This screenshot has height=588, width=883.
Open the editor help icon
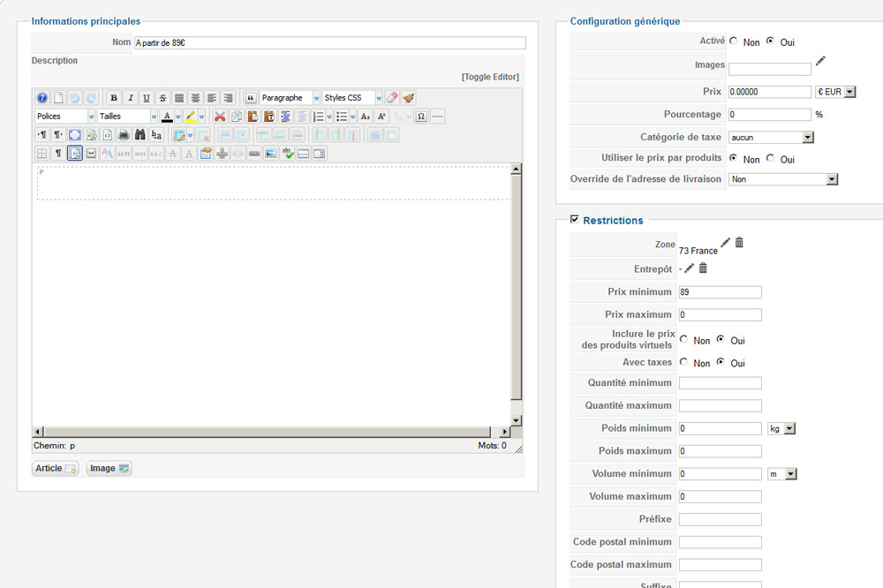(x=42, y=98)
